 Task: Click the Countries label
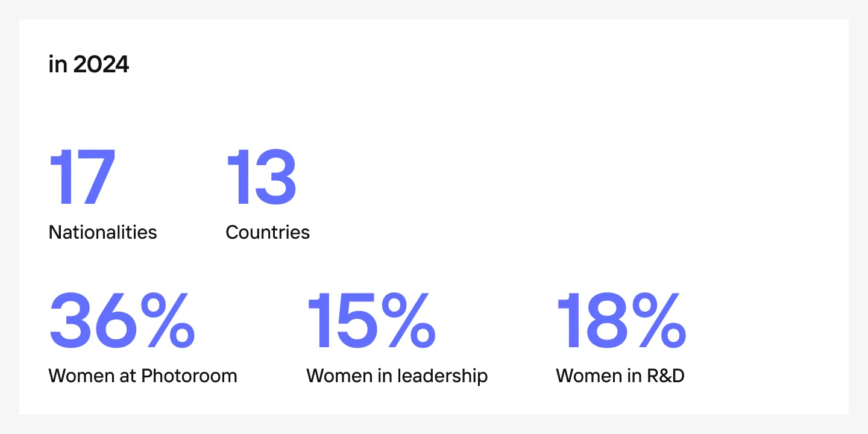point(268,232)
